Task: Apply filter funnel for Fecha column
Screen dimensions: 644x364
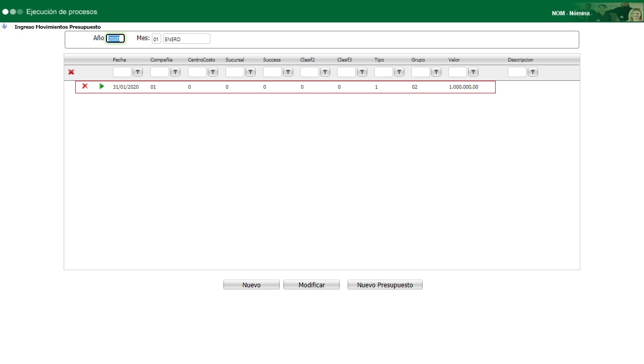Action: click(x=138, y=72)
